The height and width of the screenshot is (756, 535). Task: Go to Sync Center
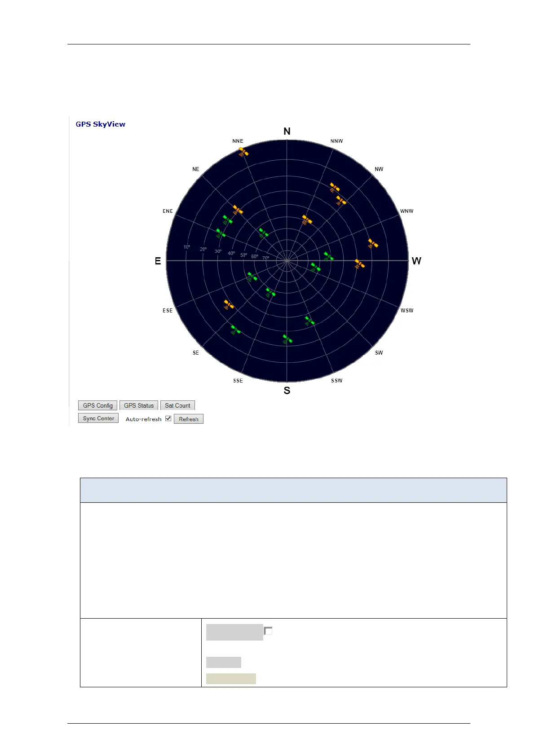click(98, 418)
